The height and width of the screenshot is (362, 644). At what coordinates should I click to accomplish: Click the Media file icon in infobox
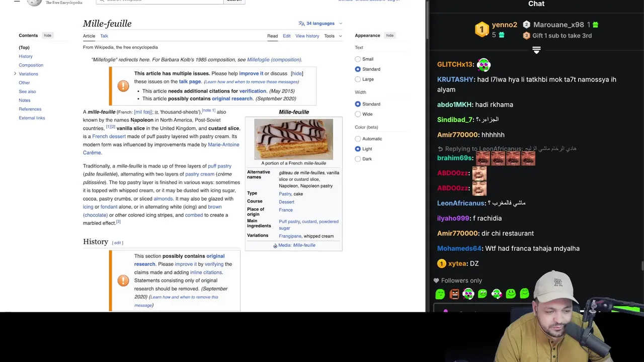275,245
